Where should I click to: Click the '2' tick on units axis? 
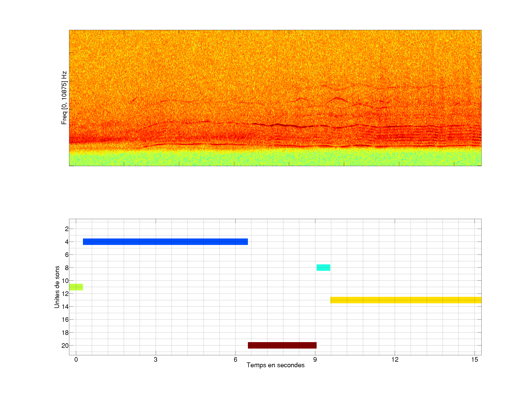67,229
